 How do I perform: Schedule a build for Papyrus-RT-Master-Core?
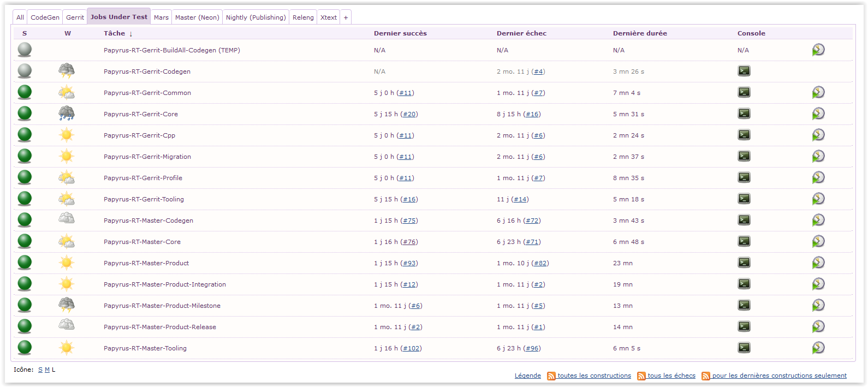coord(818,241)
